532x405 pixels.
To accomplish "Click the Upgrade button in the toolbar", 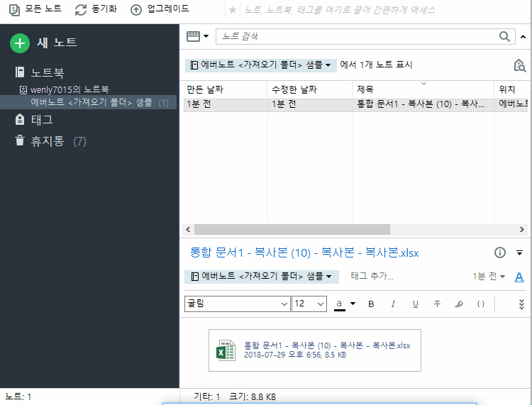I will (x=160, y=9).
